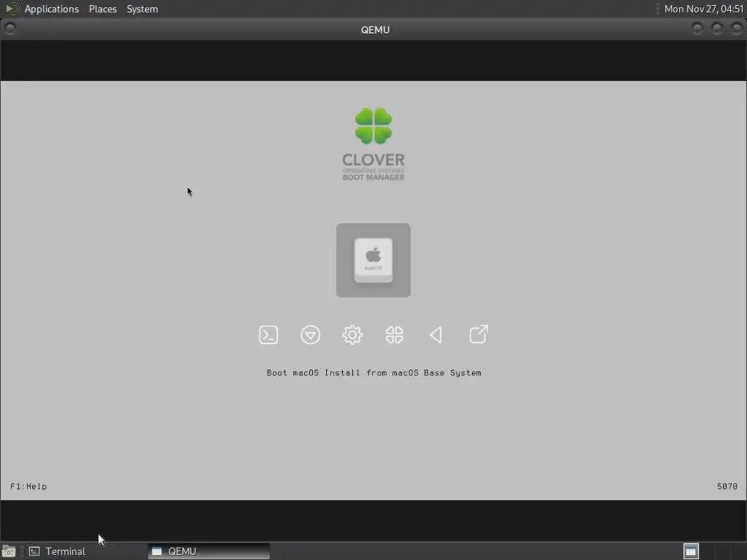
Task: Click the workspace switcher icon
Action: (691, 551)
